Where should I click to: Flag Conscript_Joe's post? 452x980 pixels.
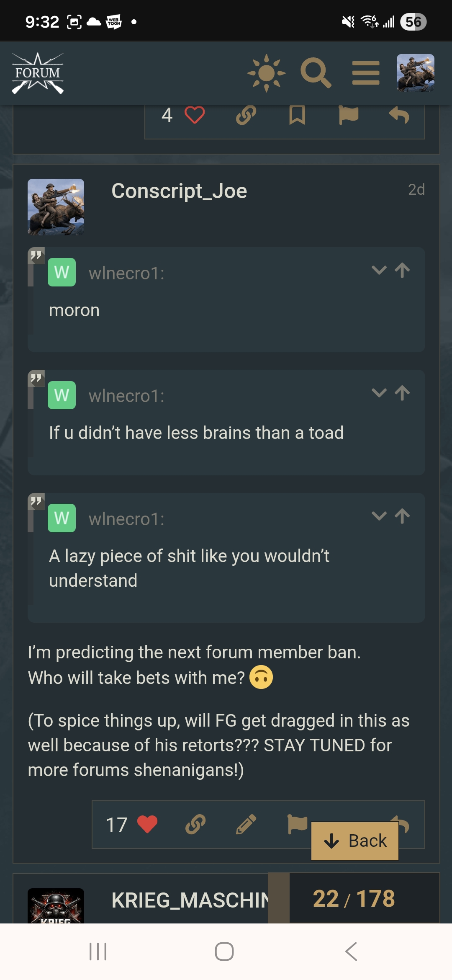[297, 823]
